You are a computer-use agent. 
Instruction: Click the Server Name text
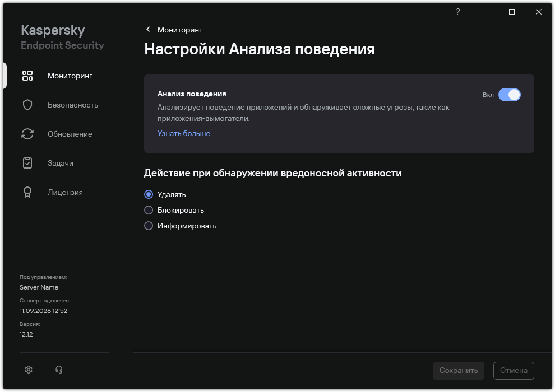pos(39,287)
